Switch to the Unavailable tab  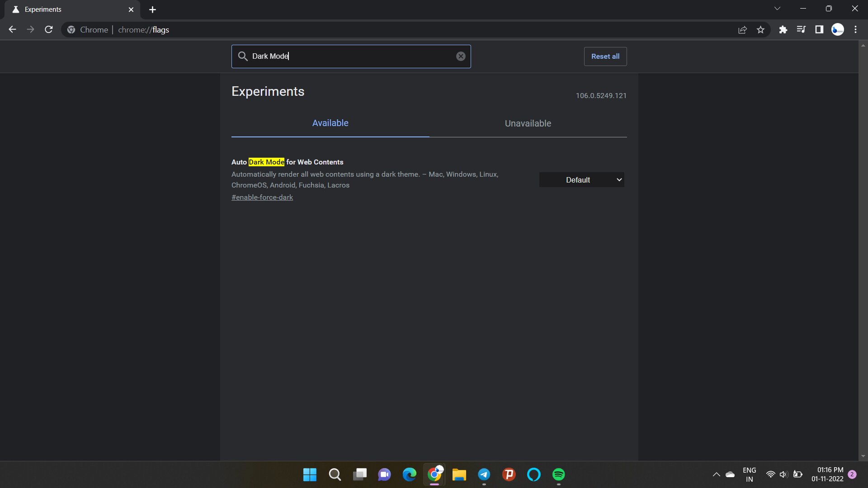click(x=528, y=123)
